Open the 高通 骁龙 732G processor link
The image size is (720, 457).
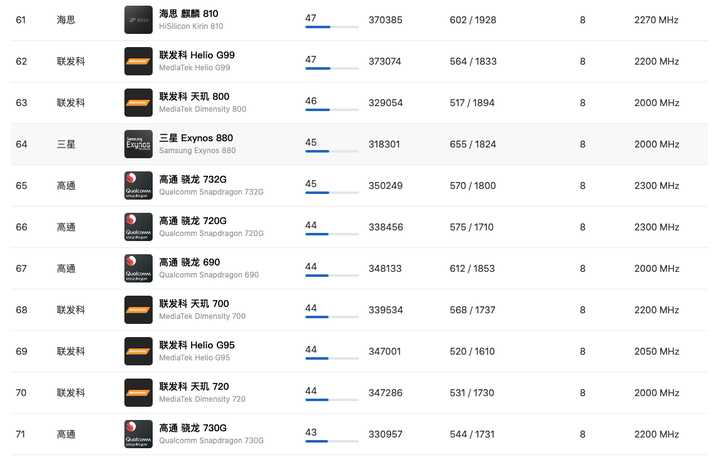[193, 179]
